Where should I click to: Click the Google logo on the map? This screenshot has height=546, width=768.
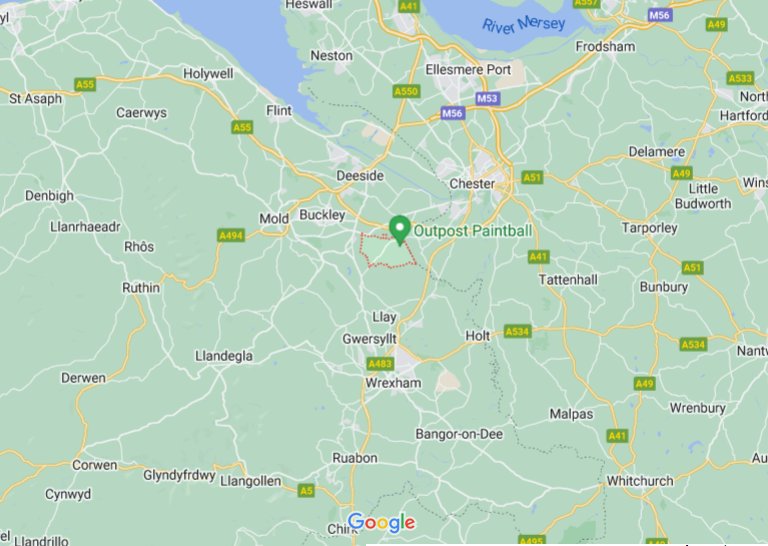pos(381,522)
